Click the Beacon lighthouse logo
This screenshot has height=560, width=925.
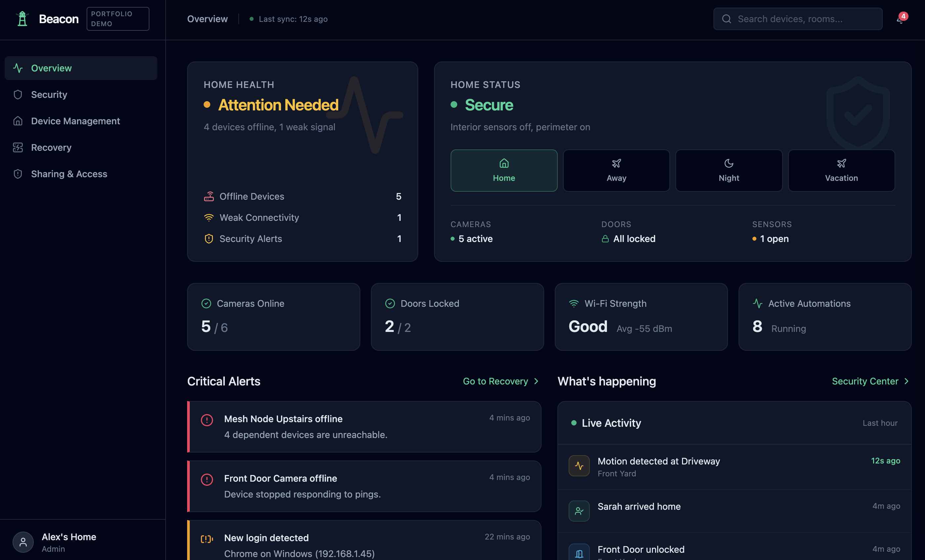click(x=22, y=19)
